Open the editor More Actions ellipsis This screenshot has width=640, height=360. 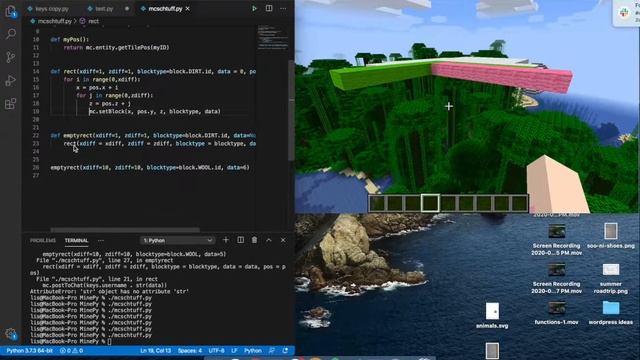point(283,8)
